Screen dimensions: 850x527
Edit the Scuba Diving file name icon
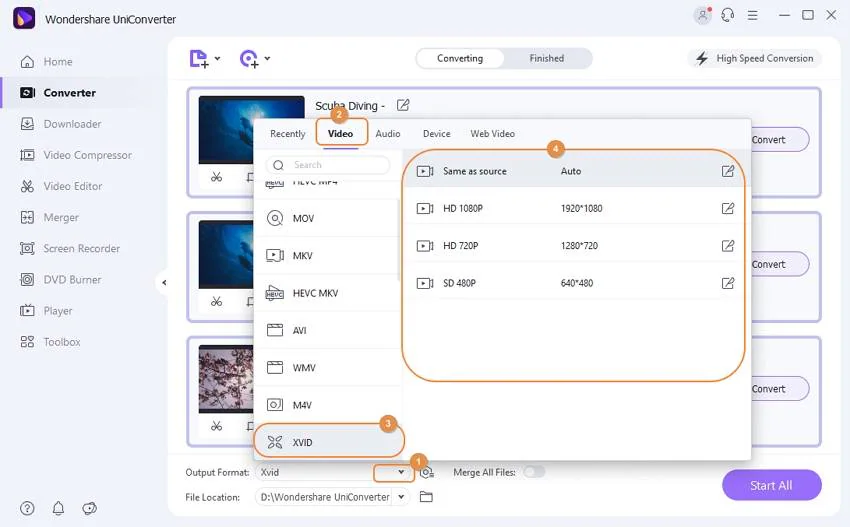(x=403, y=105)
